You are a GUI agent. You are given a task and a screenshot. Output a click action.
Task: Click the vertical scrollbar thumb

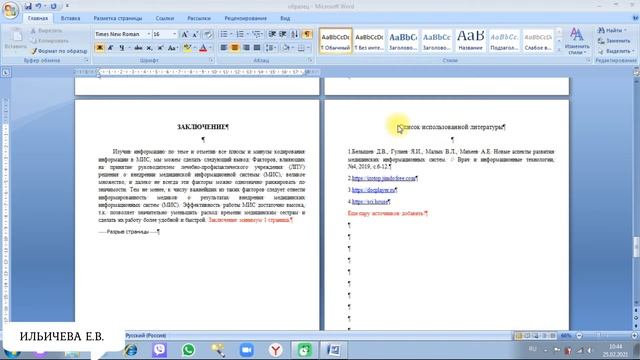point(636,247)
